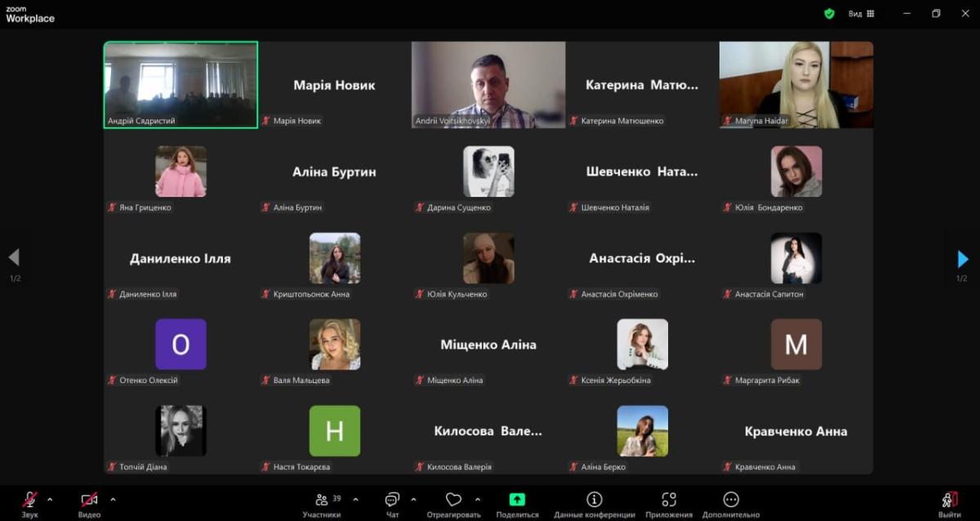Open Дополнительно more options menu
This screenshot has height=521, width=980.
pos(731,505)
